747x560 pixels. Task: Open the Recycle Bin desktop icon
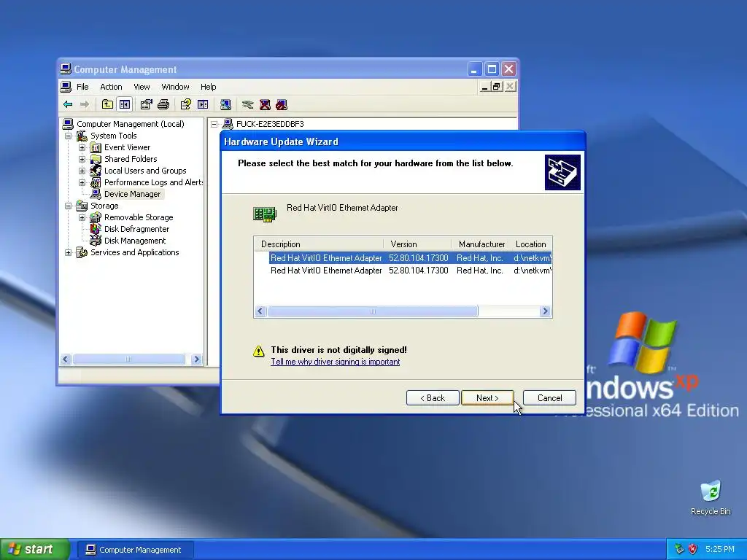tap(711, 491)
